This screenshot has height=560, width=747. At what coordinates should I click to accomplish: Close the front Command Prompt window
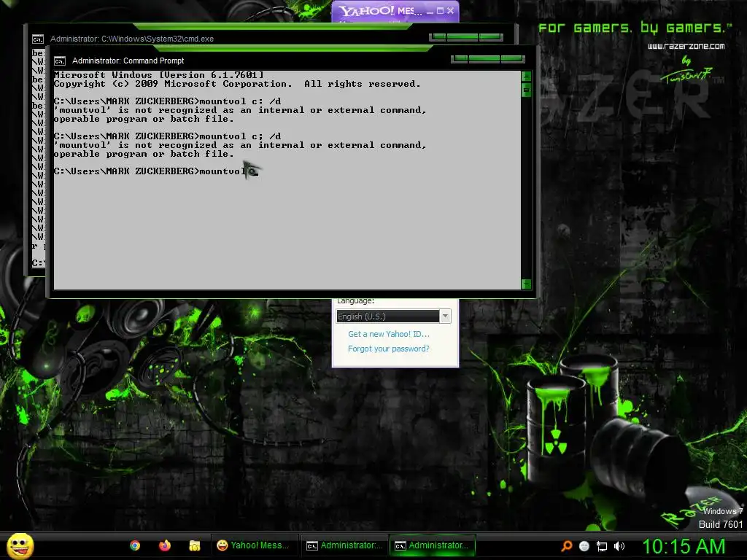pyautogui.click(x=513, y=58)
